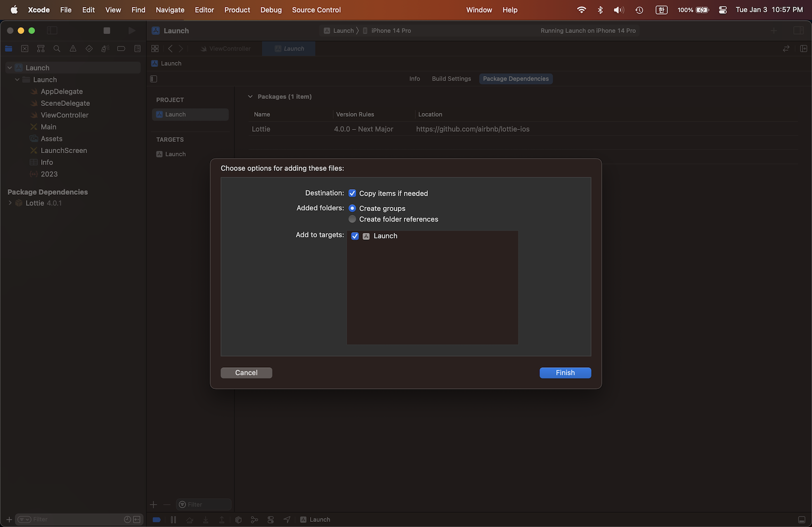This screenshot has width=812, height=527.
Task: Switch to the Build Settings tab
Action: pos(451,79)
